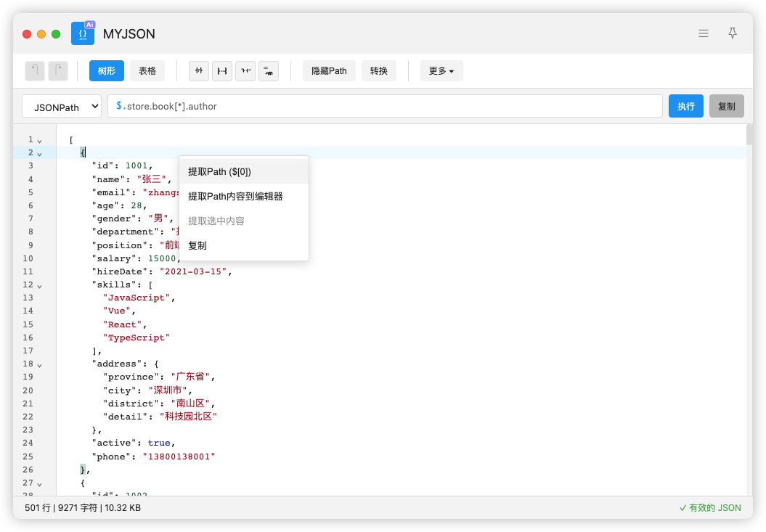Image resolution: width=766 pixels, height=532 pixels.
Task: Click the undo arrow icon in toolbar
Action: coord(35,70)
